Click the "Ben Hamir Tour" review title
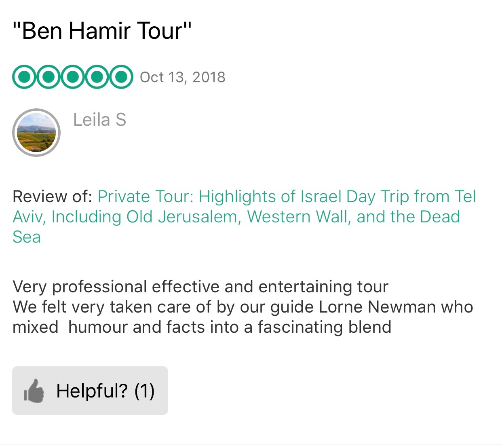This screenshot has height=448, width=502. pyautogui.click(x=102, y=31)
